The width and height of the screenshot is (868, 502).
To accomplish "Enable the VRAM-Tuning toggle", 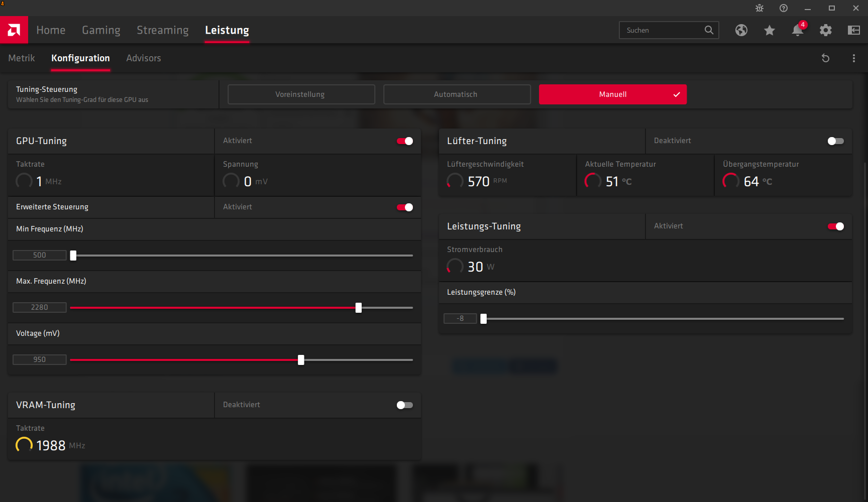I will coord(405,405).
